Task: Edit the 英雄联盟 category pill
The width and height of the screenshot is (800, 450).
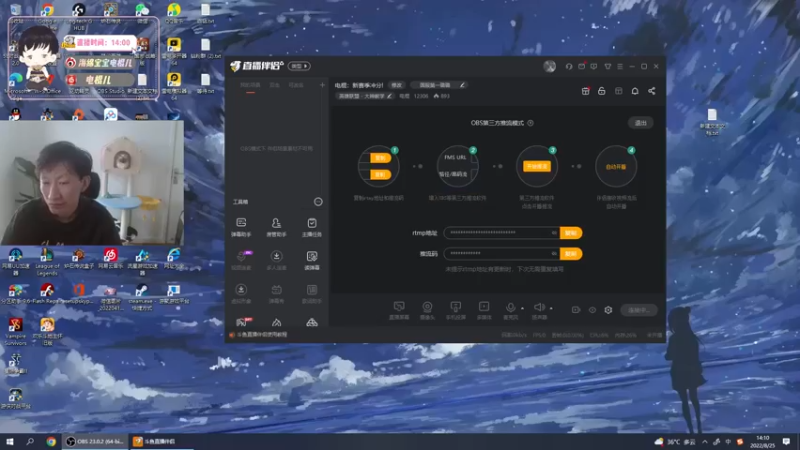Action: 365,96
